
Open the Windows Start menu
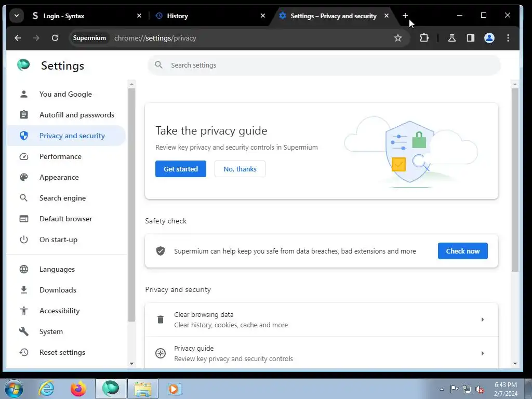pyautogui.click(x=14, y=389)
